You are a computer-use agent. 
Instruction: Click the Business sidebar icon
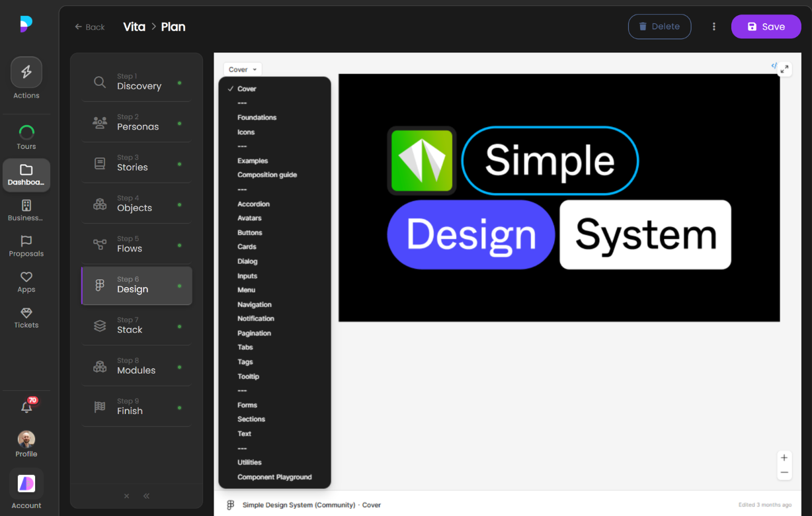click(x=26, y=208)
